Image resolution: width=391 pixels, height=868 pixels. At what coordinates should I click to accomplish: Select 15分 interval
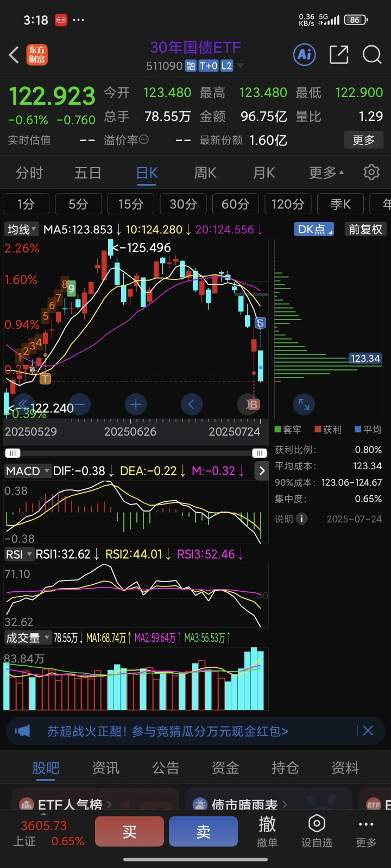pyautogui.click(x=131, y=204)
